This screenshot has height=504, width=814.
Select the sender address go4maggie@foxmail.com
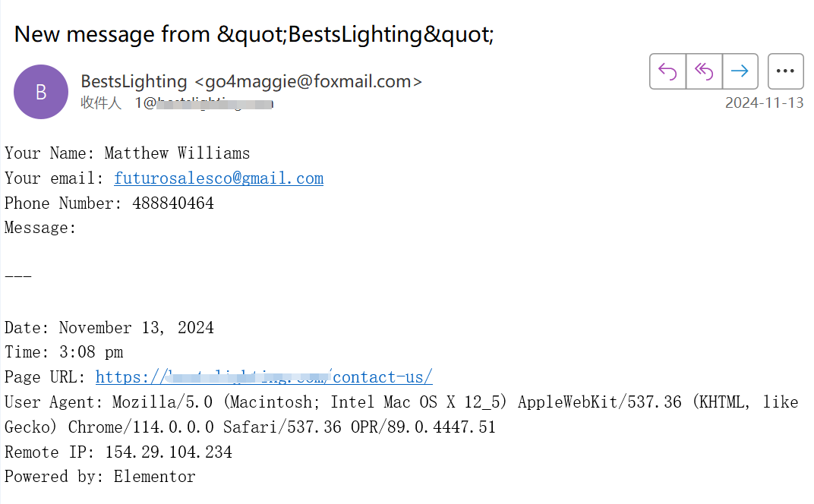(308, 81)
